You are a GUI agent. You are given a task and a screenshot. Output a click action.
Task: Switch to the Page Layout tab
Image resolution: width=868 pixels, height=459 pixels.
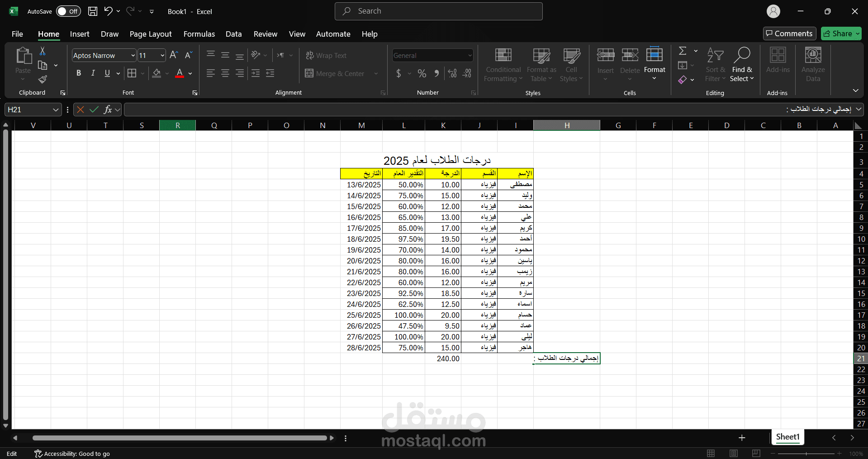pyautogui.click(x=151, y=34)
